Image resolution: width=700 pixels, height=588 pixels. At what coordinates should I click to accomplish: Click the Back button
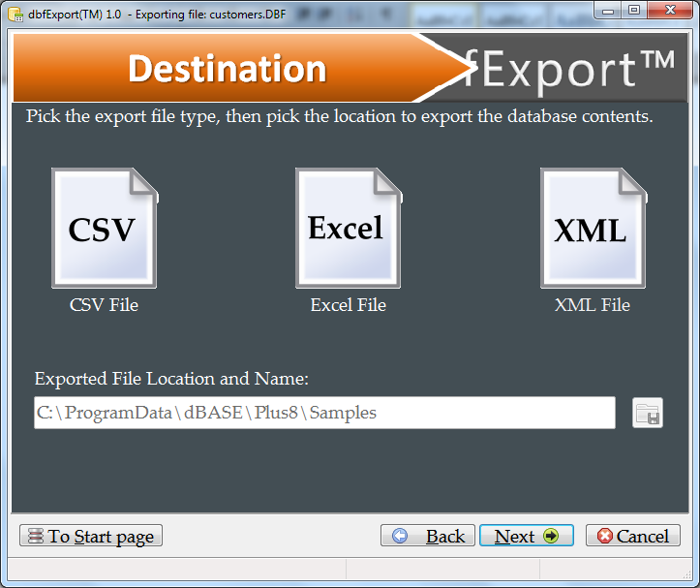click(x=428, y=536)
